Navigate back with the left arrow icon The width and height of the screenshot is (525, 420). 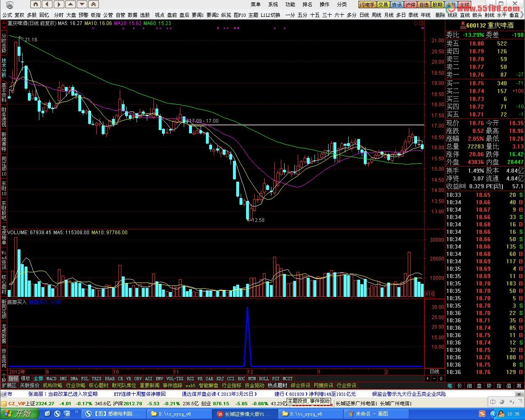tap(47, 5)
